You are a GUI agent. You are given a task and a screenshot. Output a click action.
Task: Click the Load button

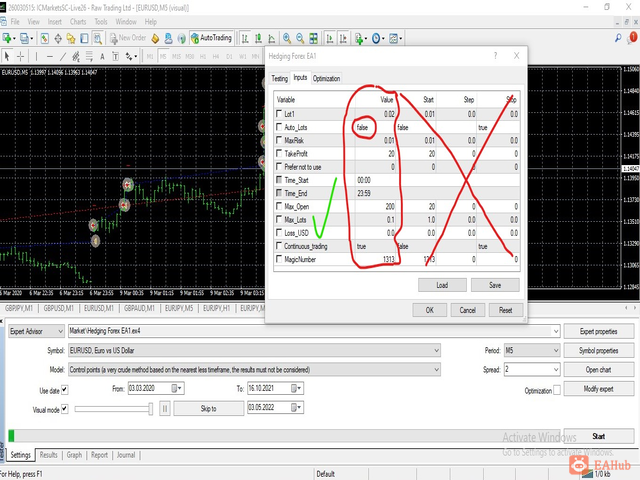[442, 285]
